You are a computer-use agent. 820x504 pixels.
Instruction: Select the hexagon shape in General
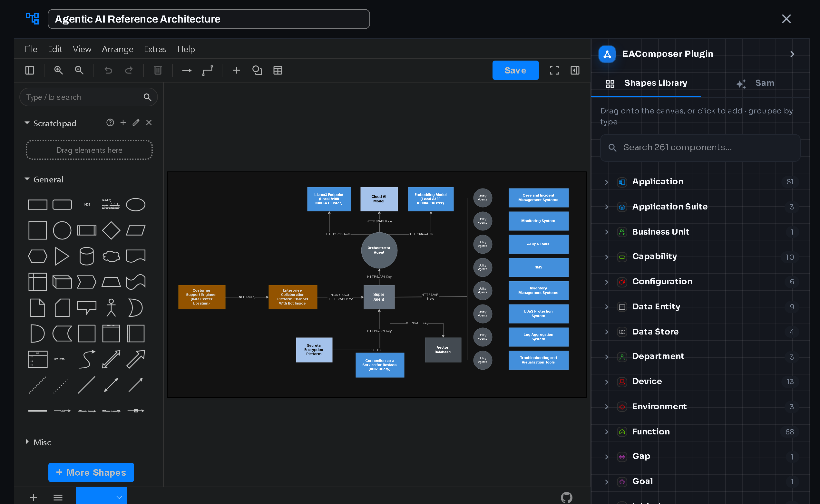point(38,256)
